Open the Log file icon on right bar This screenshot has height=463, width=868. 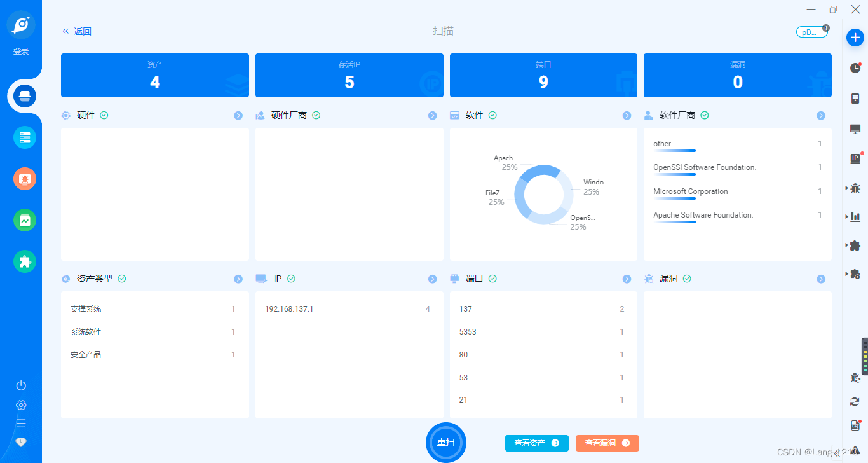pos(855,425)
